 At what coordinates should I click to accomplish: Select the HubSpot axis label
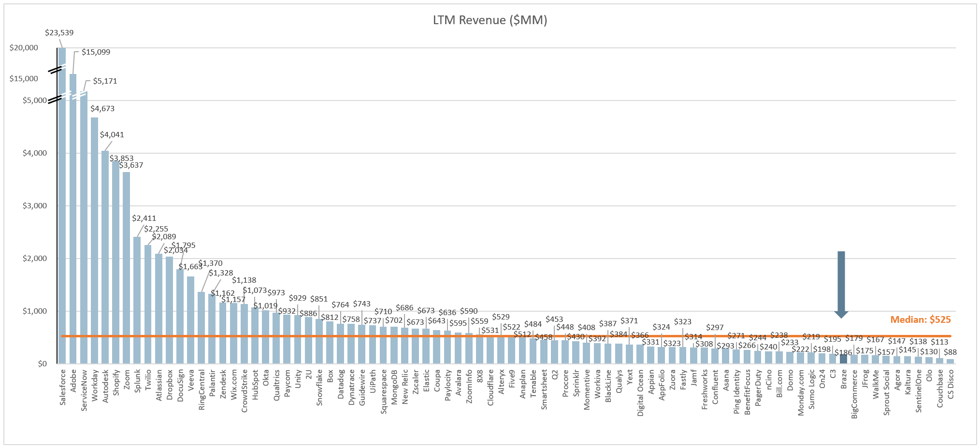tap(255, 385)
